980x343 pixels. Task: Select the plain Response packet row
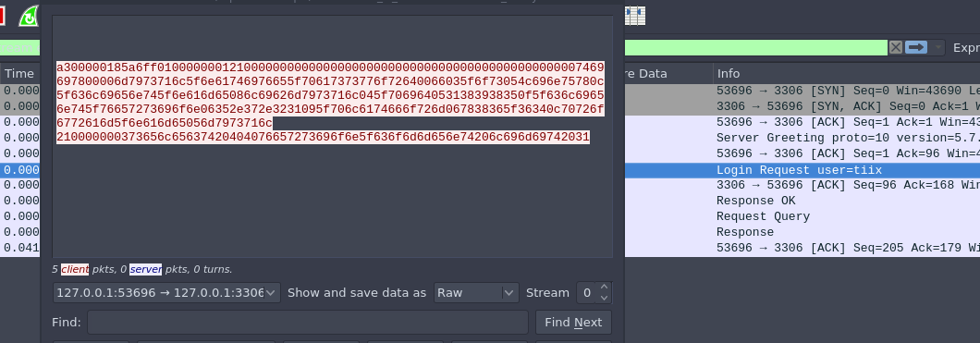[x=802, y=232]
